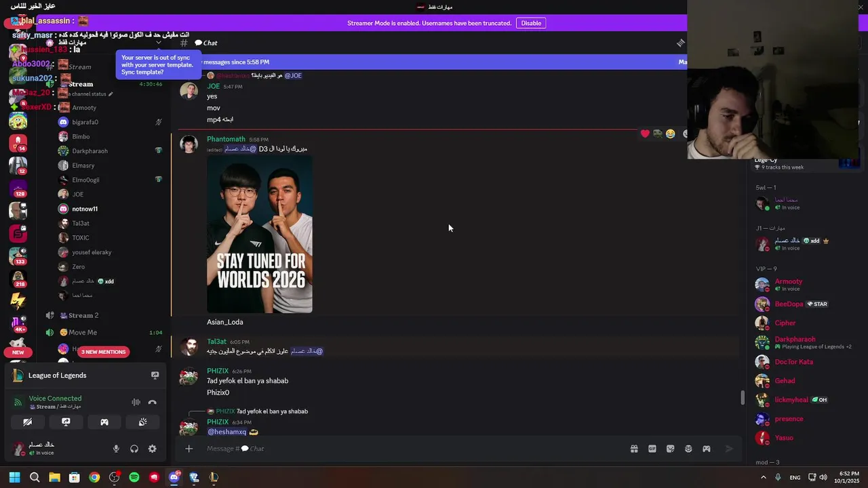Open OBS Studio from taskbar
868x488 pixels.
114,477
